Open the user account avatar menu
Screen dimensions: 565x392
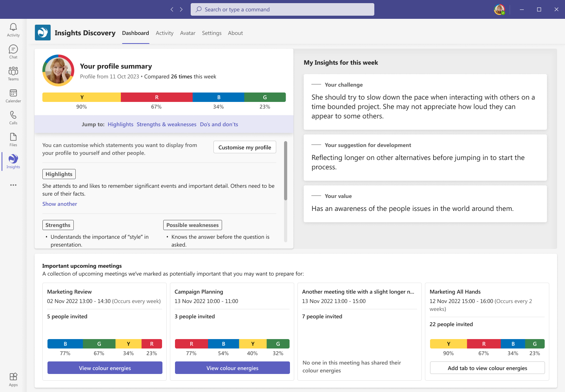point(499,9)
